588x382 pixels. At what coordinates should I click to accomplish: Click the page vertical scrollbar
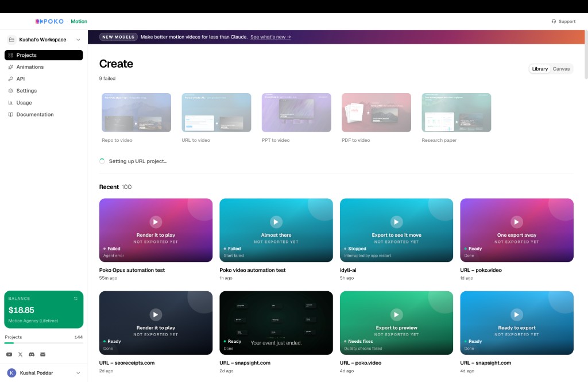pyautogui.click(x=586, y=55)
